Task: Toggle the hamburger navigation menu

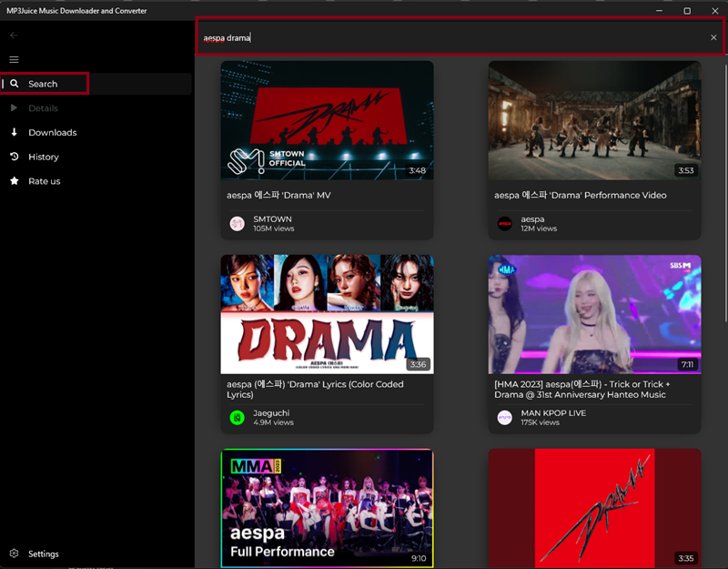Action: 14,59
